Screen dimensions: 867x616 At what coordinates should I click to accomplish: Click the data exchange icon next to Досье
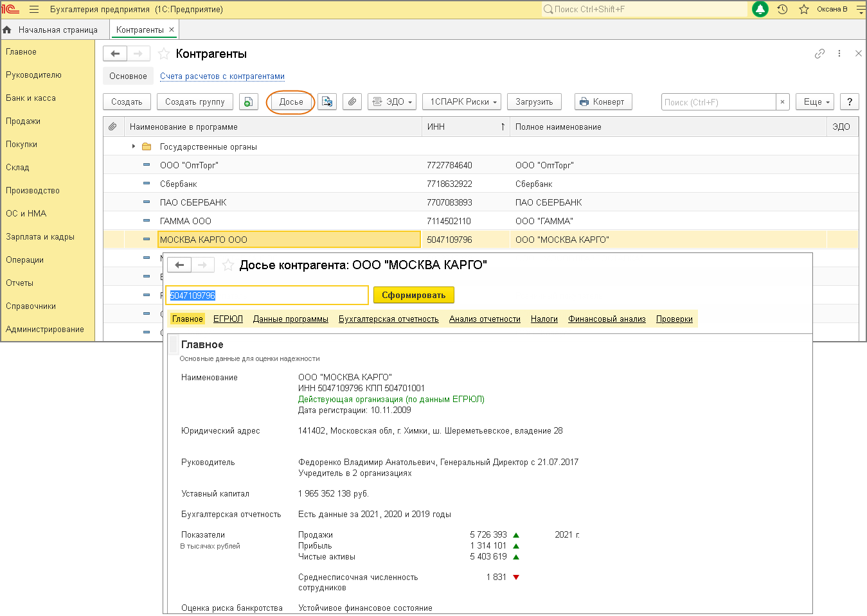click(328, 101)
